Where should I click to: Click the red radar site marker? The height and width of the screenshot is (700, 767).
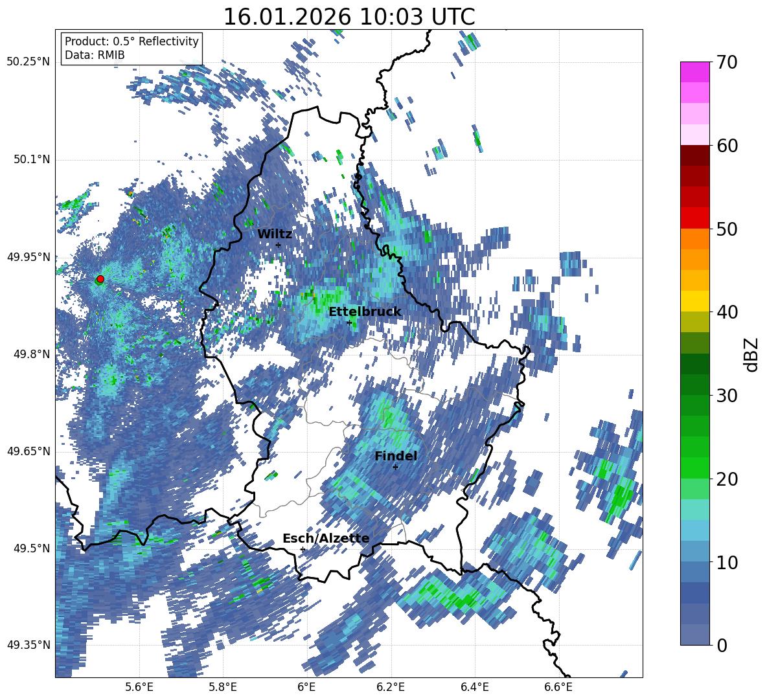tap(100, 278)
